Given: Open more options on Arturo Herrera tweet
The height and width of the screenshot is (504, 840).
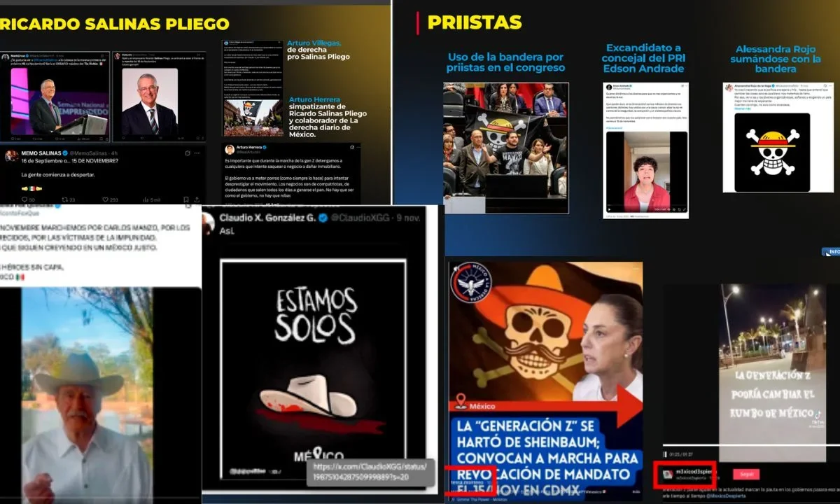Looking at the screenshot, I should coord(360,147).
